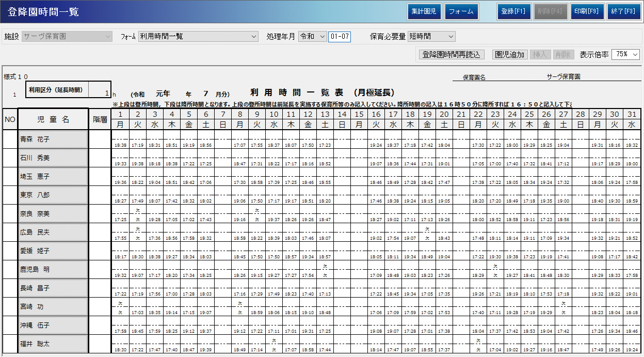Expand the 令和 era dropdown

[312, 36]
